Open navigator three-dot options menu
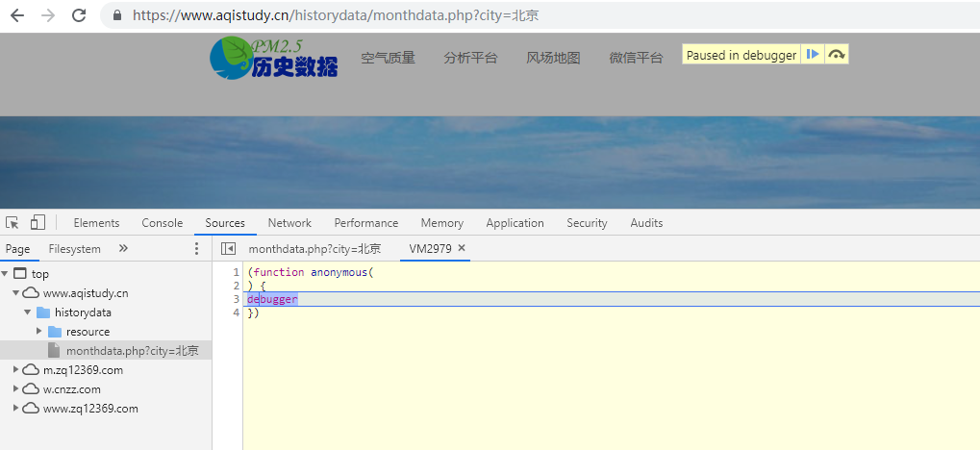This screenshot has width=980, height=450. pyautogui.click(x=197, y=249)
